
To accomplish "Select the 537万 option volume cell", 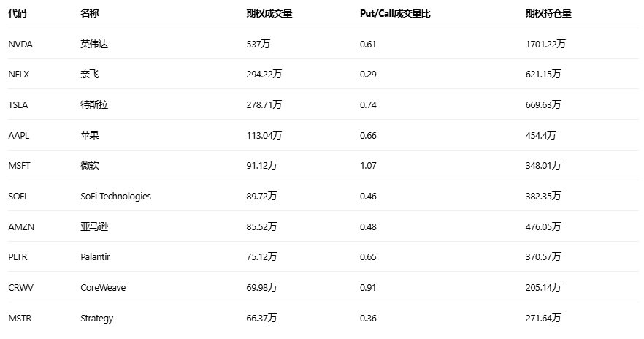I will coord(258,44).
